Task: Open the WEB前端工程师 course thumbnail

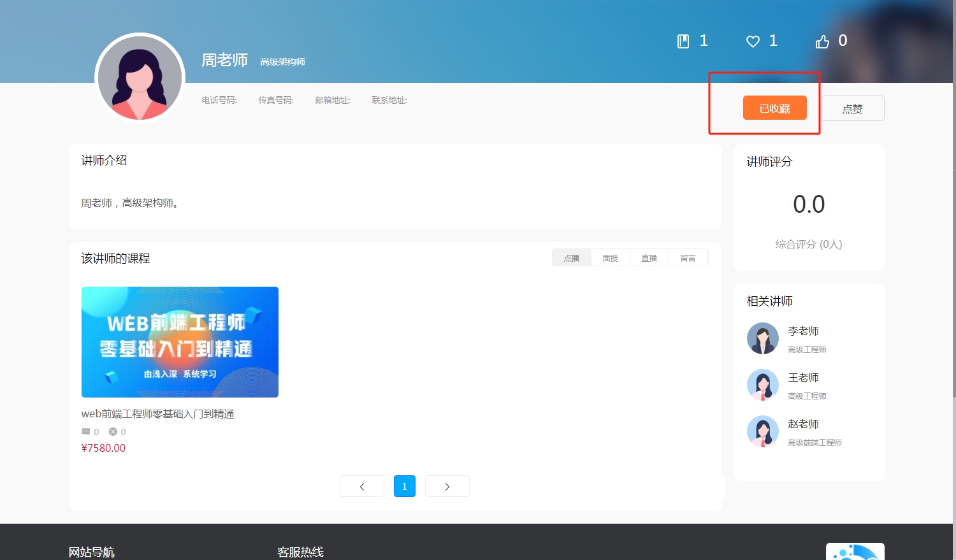Action: coord(180,342)
